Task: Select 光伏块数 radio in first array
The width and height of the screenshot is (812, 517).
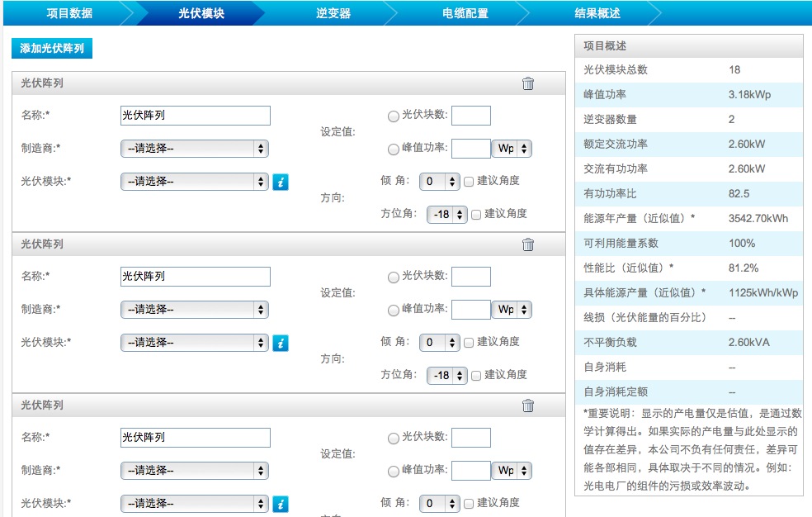Action: 393,116
